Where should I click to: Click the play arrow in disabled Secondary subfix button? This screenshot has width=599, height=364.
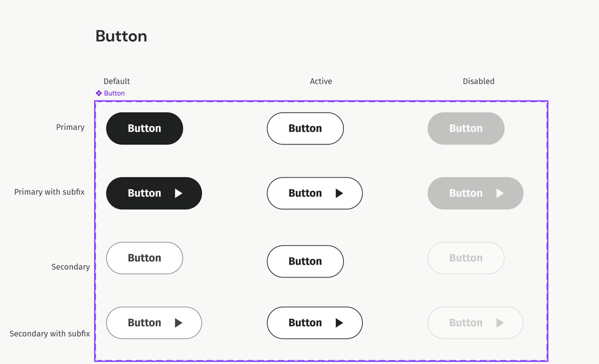[500, 323]
